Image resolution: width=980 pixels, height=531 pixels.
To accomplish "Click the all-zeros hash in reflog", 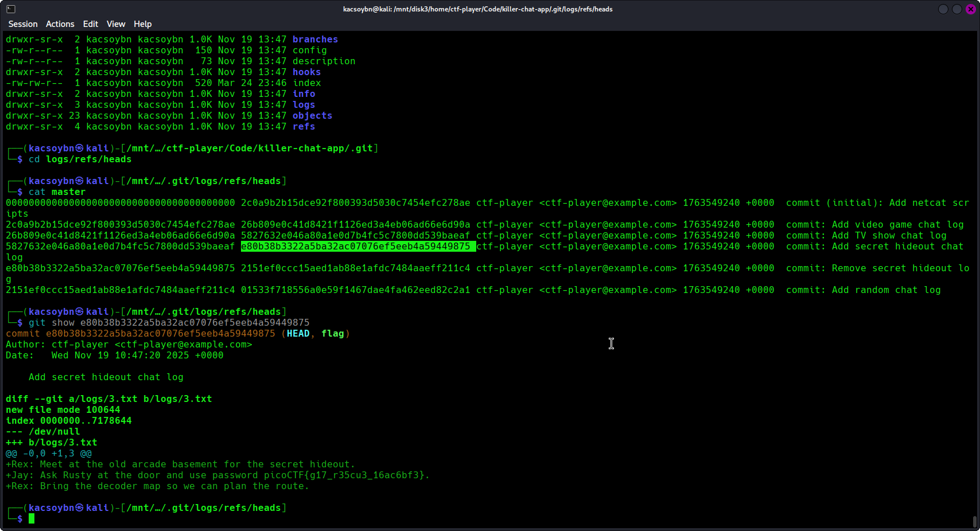I will [x=120, y=203].
